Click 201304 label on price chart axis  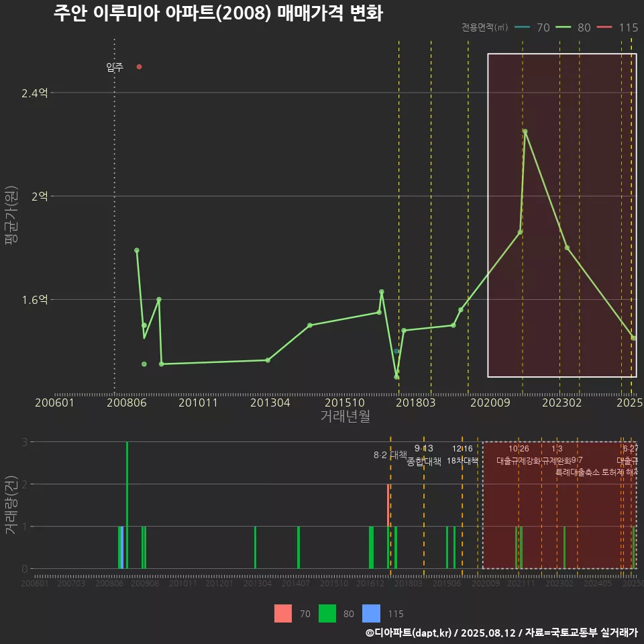tap(270, 402)
